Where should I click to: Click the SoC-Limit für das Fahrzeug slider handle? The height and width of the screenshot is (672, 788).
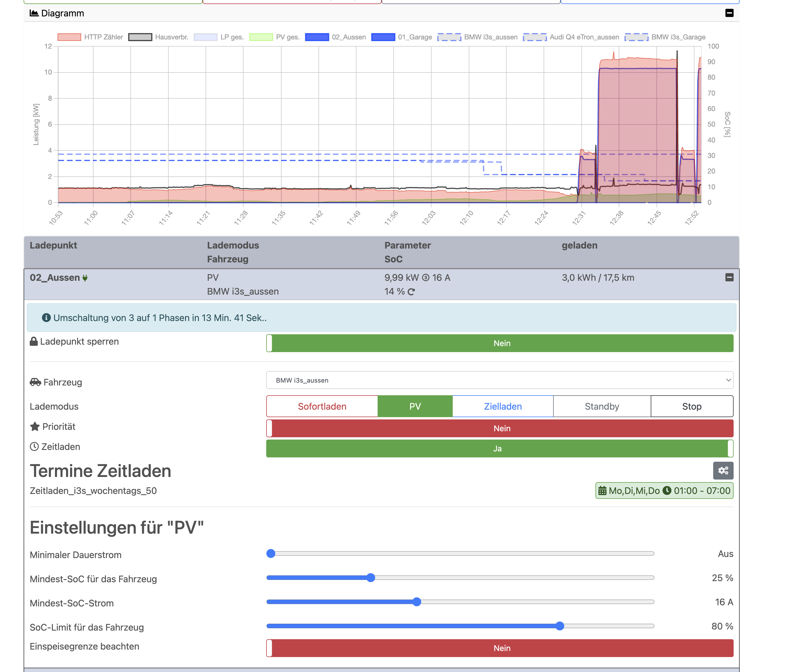pyautogui.click(x=559, y=626)
